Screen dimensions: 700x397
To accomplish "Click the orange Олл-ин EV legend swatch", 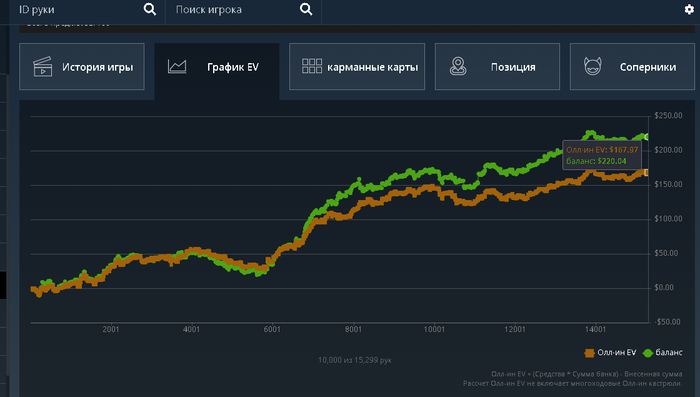I will click(x=589, y=353).
